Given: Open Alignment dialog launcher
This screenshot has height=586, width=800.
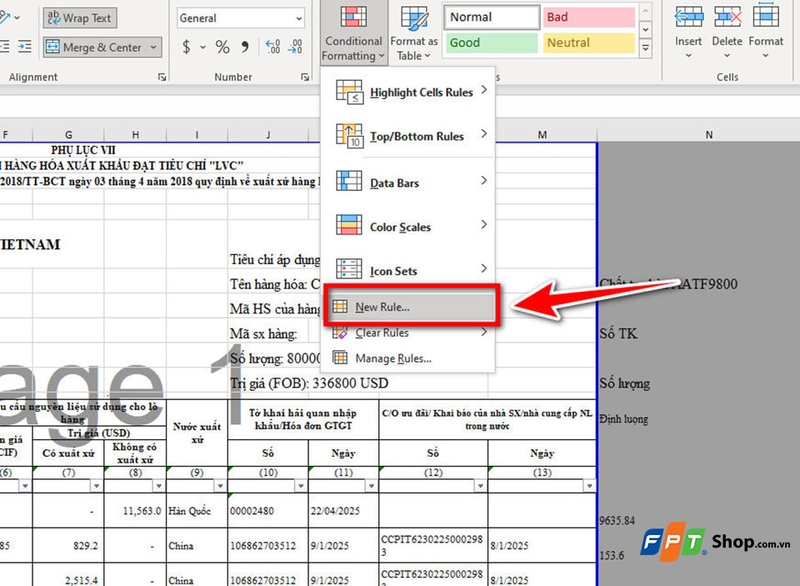Looking at the screenshot, I should (x=162, y=77).
